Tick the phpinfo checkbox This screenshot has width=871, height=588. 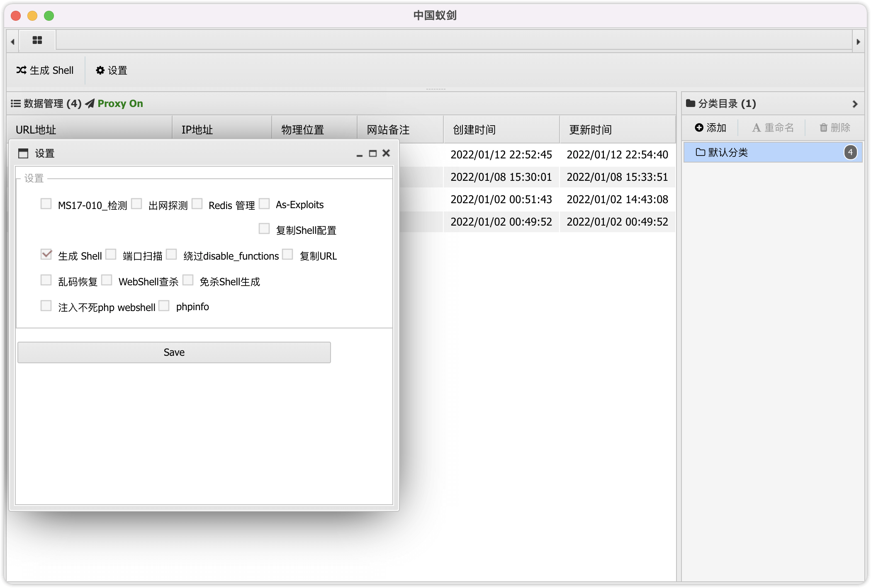point(164,306)
